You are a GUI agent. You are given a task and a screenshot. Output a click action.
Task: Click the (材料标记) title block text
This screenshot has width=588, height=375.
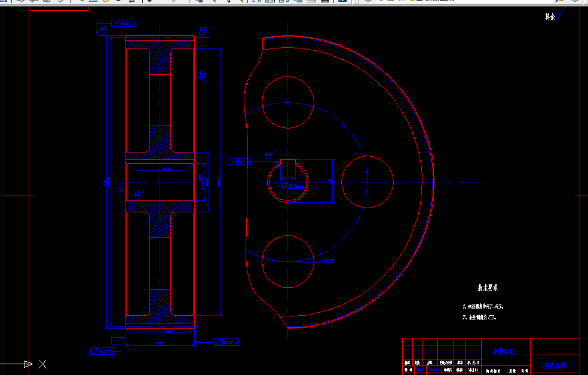(x=504, y=352)
